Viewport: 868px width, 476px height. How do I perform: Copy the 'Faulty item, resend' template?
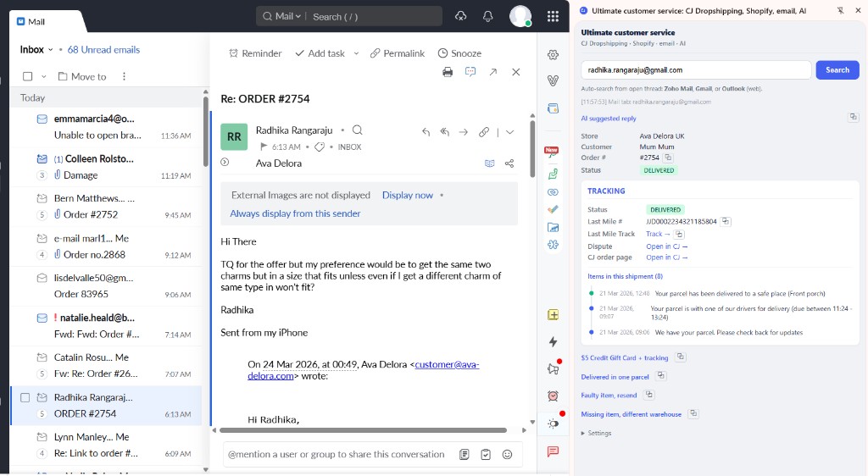pos(649,395)
